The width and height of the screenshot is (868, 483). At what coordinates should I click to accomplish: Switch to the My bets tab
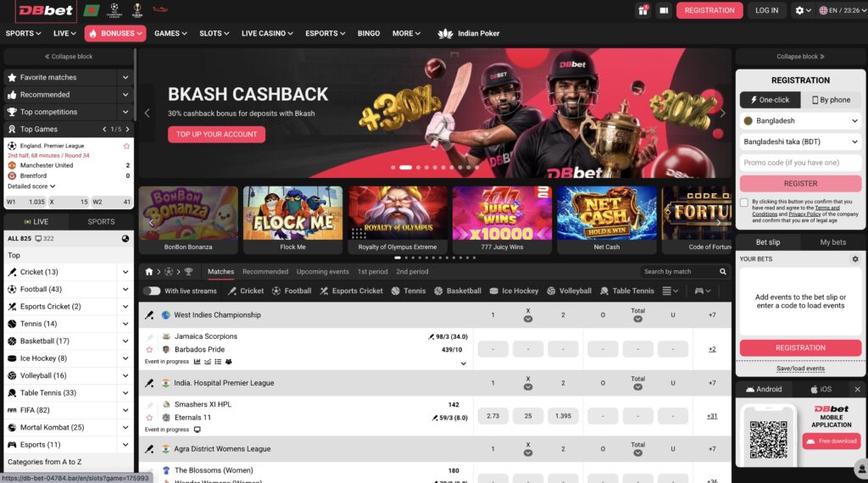pos(832,242)
